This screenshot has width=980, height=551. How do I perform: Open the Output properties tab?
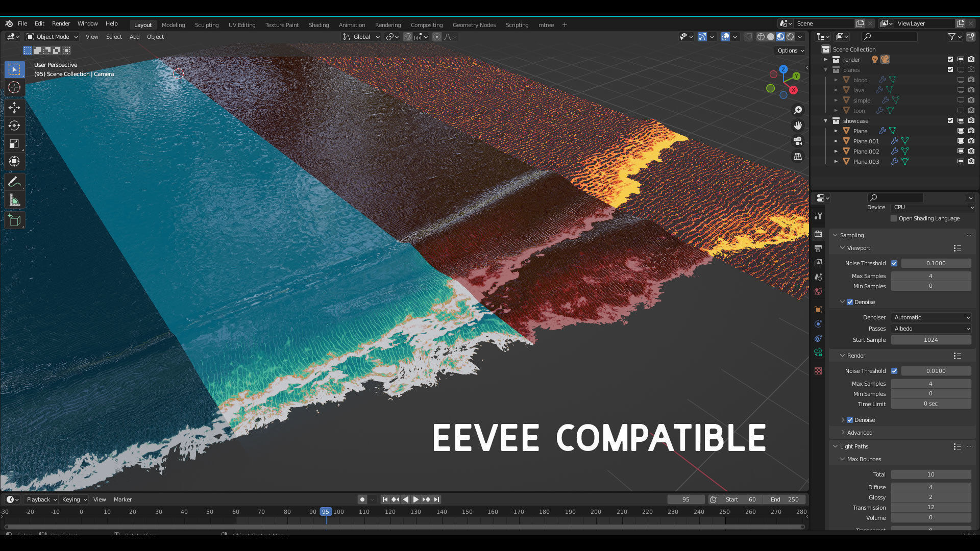818,248
